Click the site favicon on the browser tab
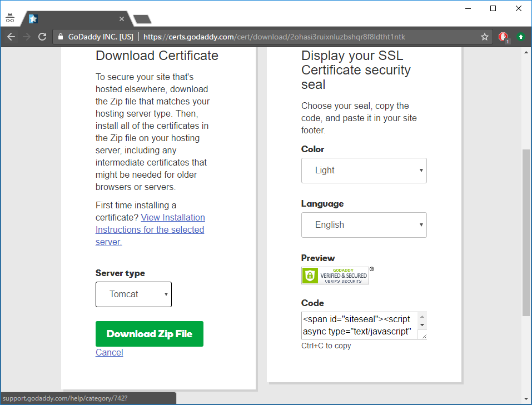The image size is (532, 405). tap(33, 18)
